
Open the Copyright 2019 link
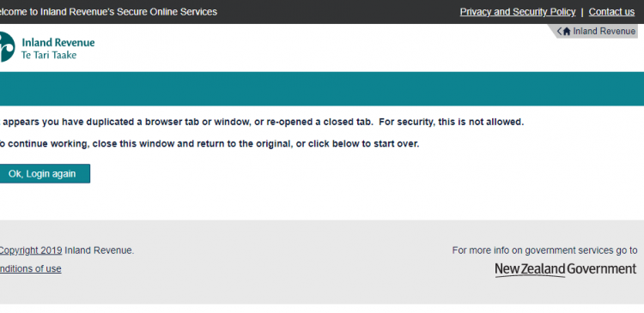[31, 250]
